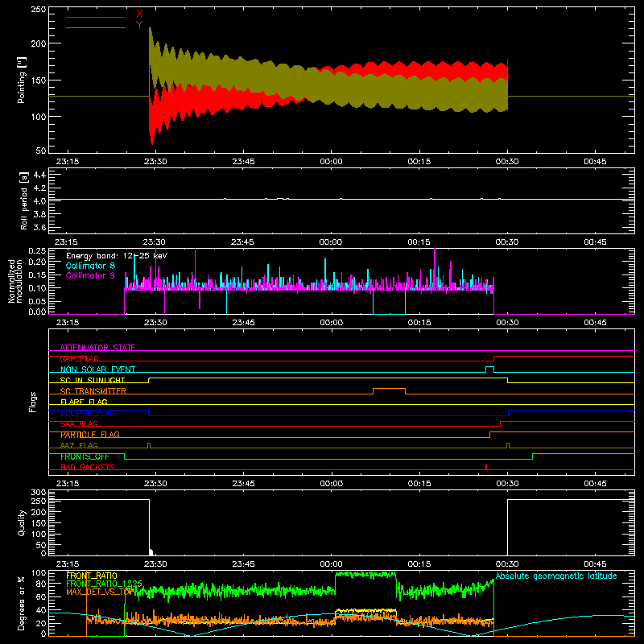Click the 3.6 tick on Roll period axis
Screen dimensions: 644x644
(39, 228)
